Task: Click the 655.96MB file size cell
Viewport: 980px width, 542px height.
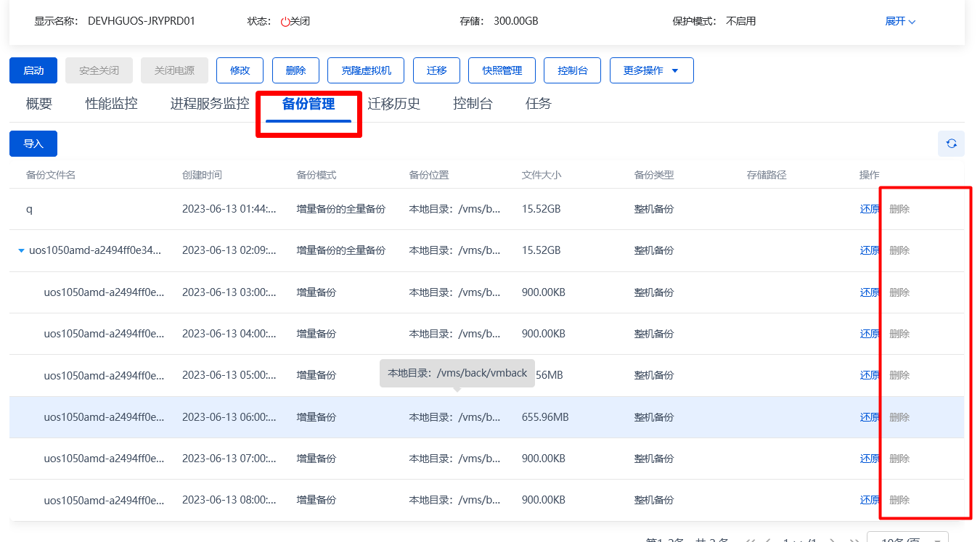Action: [x=545, y=417]
